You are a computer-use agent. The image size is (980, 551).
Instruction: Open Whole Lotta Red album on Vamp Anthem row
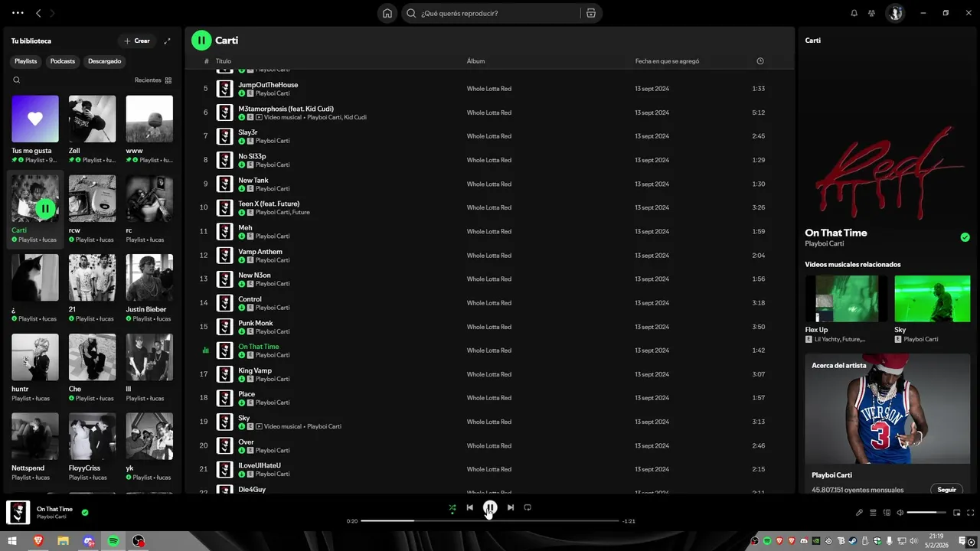click(489, 256)
